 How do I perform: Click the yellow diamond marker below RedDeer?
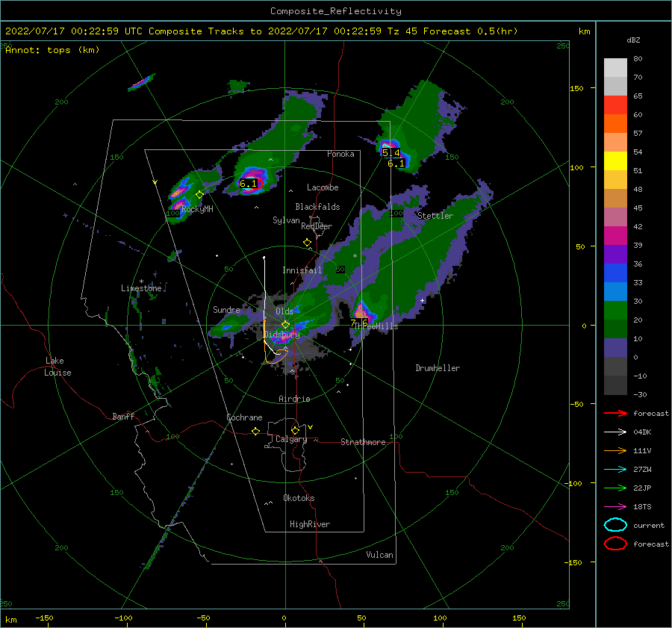308,243
